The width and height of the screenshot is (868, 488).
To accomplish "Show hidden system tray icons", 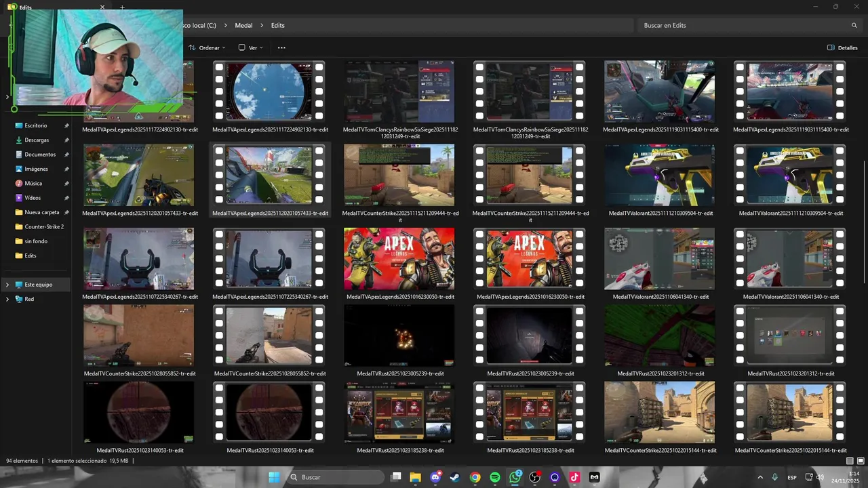I will click(x=759, y=477).
